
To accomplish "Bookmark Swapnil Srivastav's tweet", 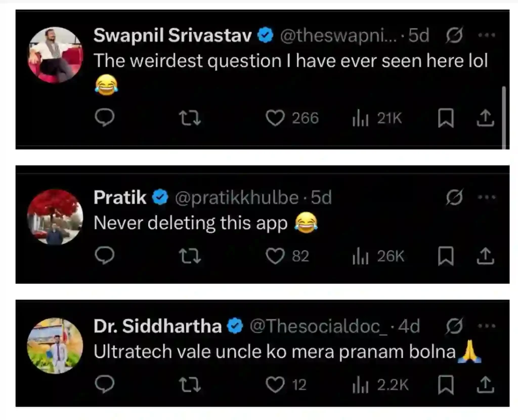I will (446, 118).
